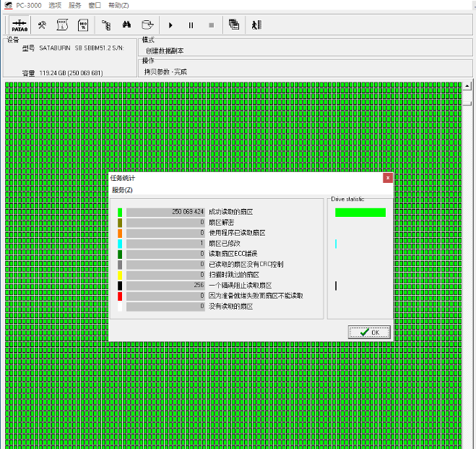Image resolution: width=476 pixels, height=449 pixels.
Task: Click the 没有读取的扇区 label
Action: point(230,307)
